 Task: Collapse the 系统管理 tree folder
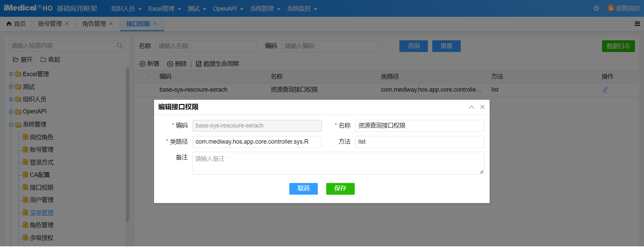click(x=11, y=125)
